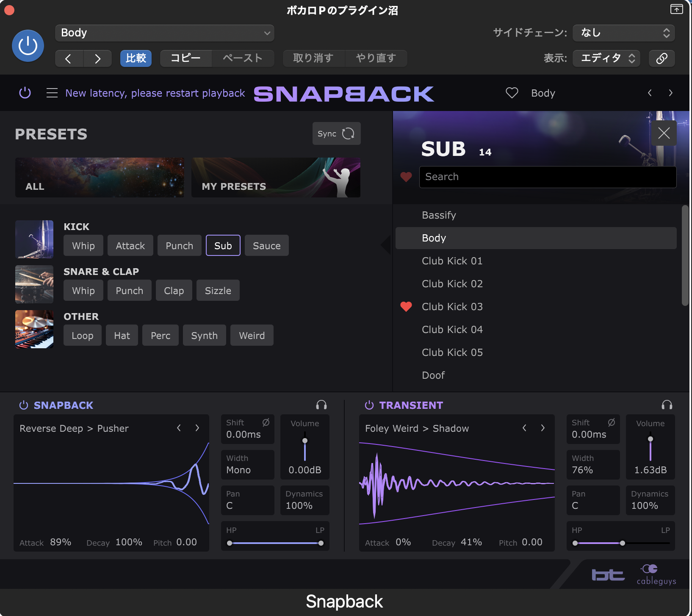This screenshot has height=616, width=692.
Task: Toggle favorites filter heart beside Search
Action: [406, 177]
